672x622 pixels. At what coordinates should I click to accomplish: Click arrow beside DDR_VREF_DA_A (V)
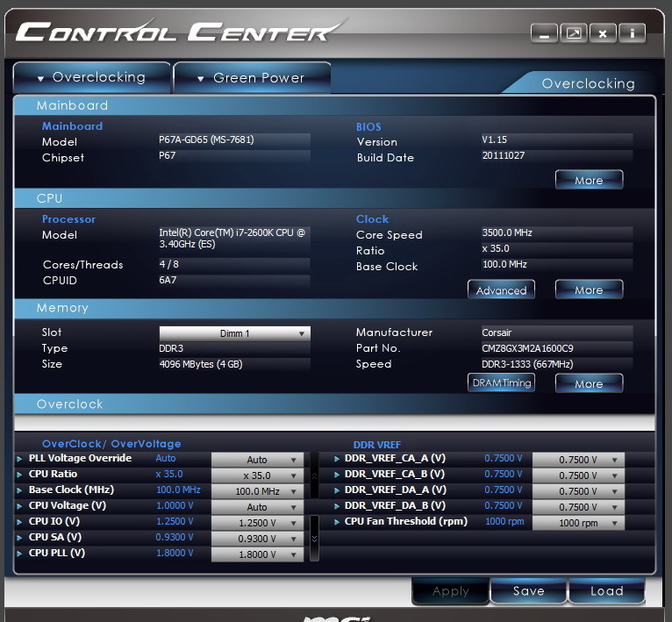pyautogui.click(x=337, y=490)
